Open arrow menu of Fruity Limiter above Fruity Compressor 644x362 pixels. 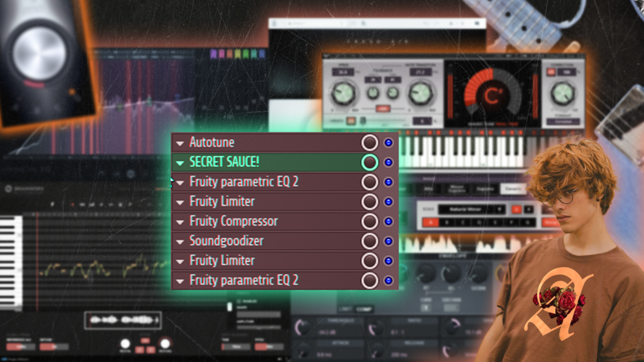[180, 202]
